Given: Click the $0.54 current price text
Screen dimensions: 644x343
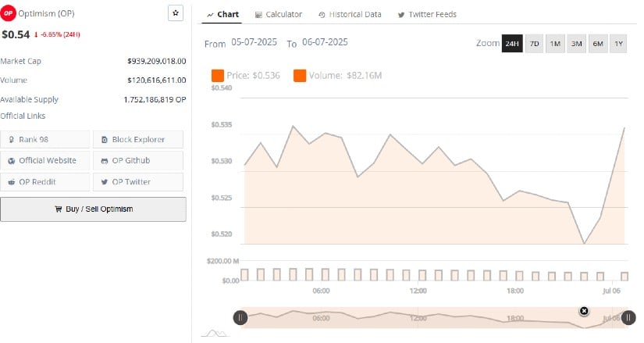Looking at the screenshot, I should pos(16,34).
